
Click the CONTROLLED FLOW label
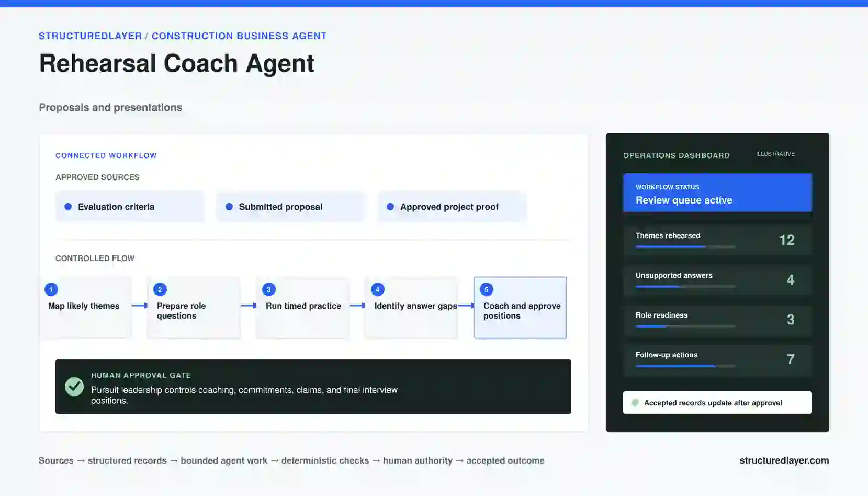coord(95,258)
